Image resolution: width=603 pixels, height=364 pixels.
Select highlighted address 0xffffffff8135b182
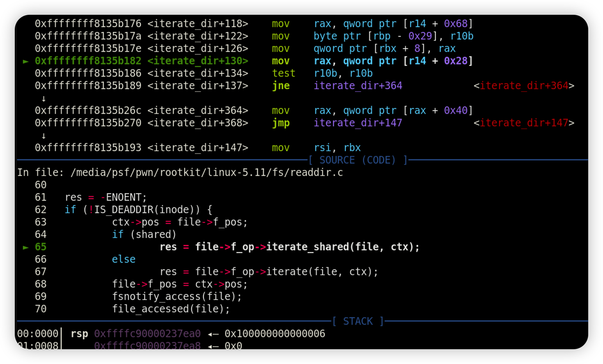[x=88, y=61]
